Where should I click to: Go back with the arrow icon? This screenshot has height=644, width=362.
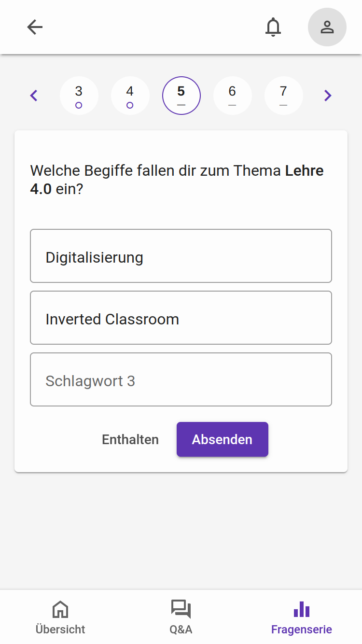point(35,27)
